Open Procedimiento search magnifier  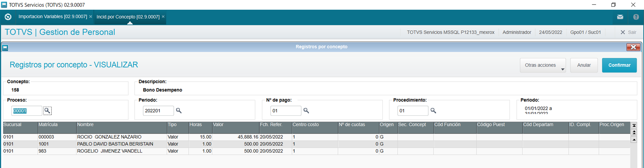coord(433,110)
